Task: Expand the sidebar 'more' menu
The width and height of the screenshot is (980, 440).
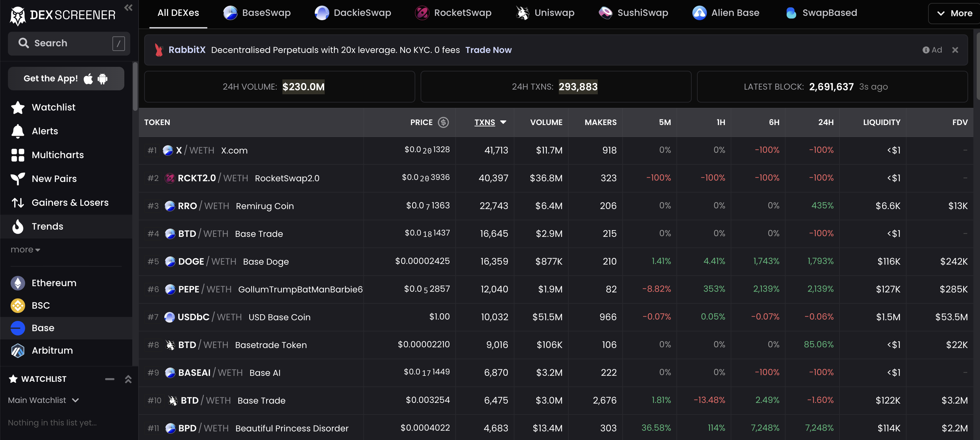Action: [25, 250]
